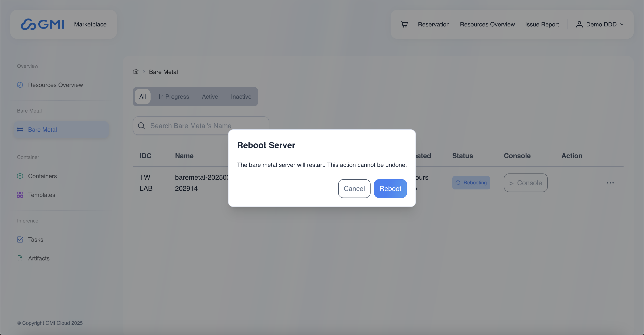The image size is (644, 335).
Task: Go to Reservation in the top nav
Action: tap(434, 24)
